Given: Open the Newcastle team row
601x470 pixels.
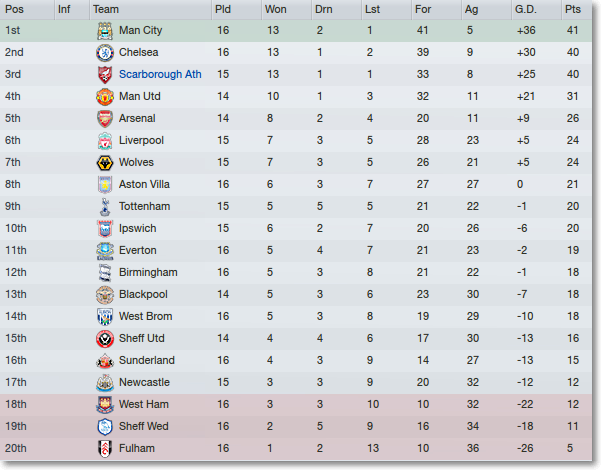Looking at the screenshot, I should pos(296,383).
